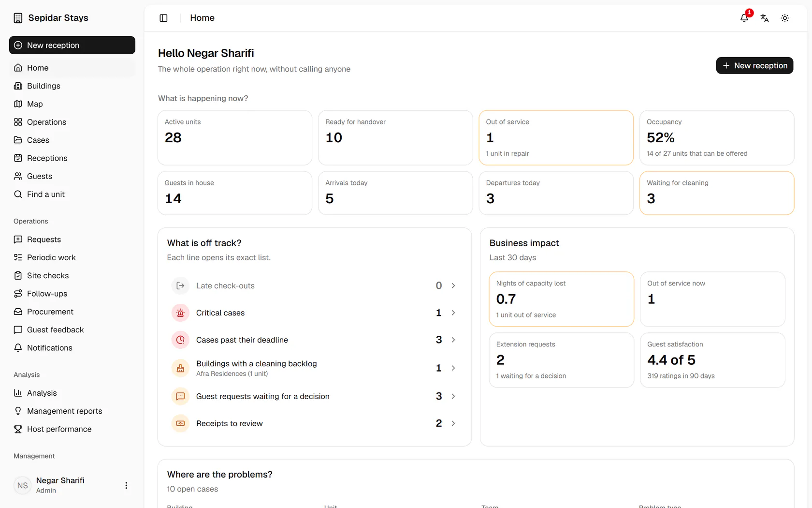Toggle the sidebar panel icon

click(163, 18)
